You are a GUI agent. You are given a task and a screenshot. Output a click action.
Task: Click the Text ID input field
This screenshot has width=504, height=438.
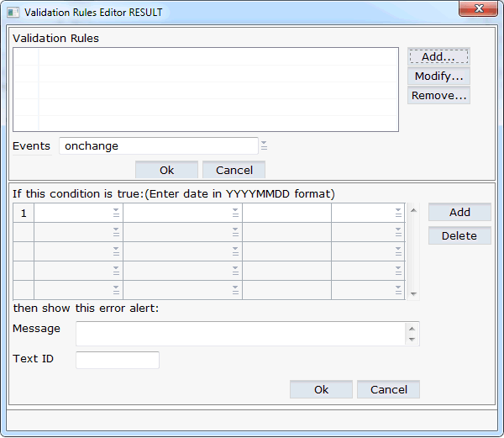pyautogui.click(x=118, y=360)
